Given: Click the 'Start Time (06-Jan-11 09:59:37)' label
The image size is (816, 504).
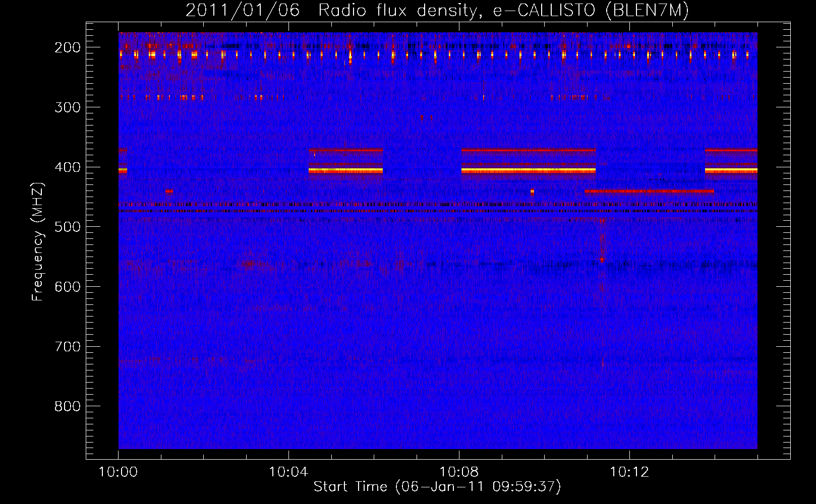Looking at the screenshot, I should tap(437, 487).
